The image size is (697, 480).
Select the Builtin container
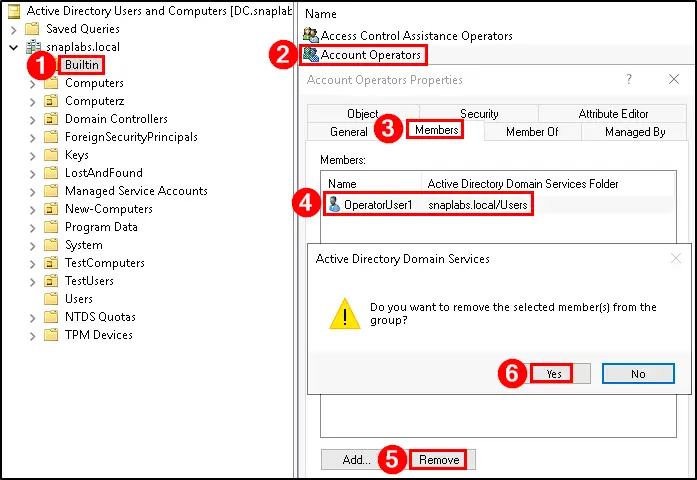(82, 65)
